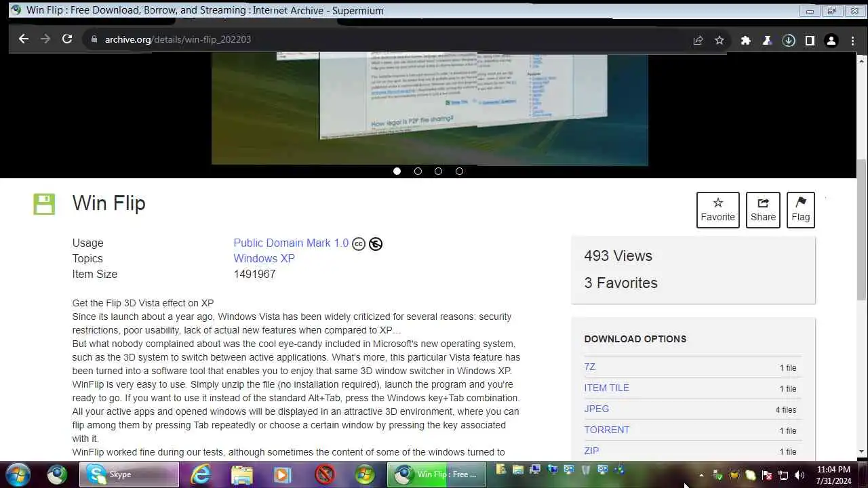Share this page from the address bar
Image resolution: width=868 pixels, height=488 pixels.
pos(698,40)
